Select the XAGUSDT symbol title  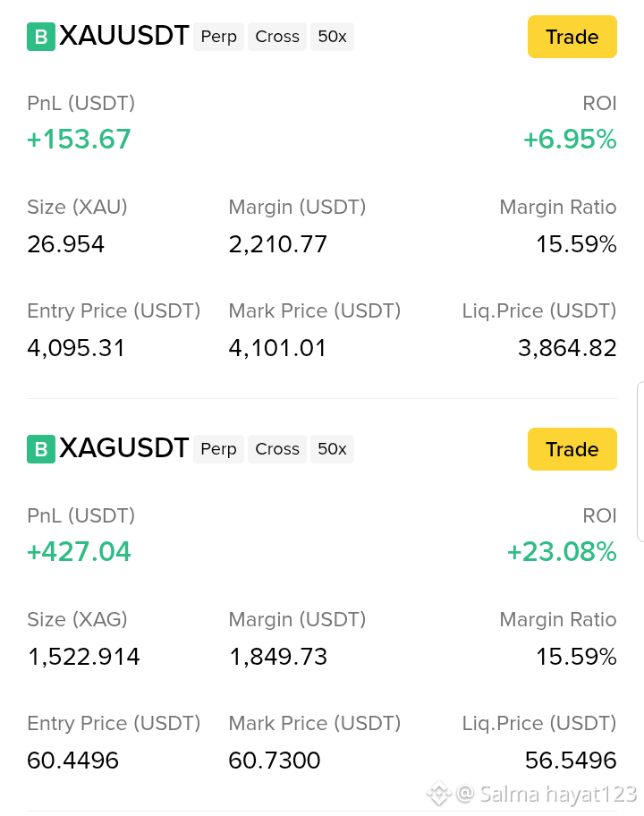point(123,448)
